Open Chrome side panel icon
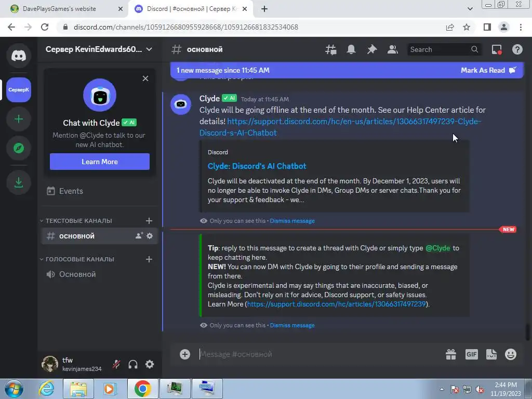The width and height of the screenshot is (532, 399). coord(487,27)
